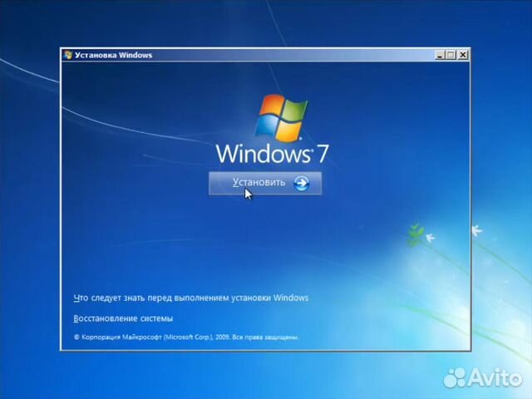Open Восстановление системы link
Screen dimensions: 532x399
[x=123, y=318]
